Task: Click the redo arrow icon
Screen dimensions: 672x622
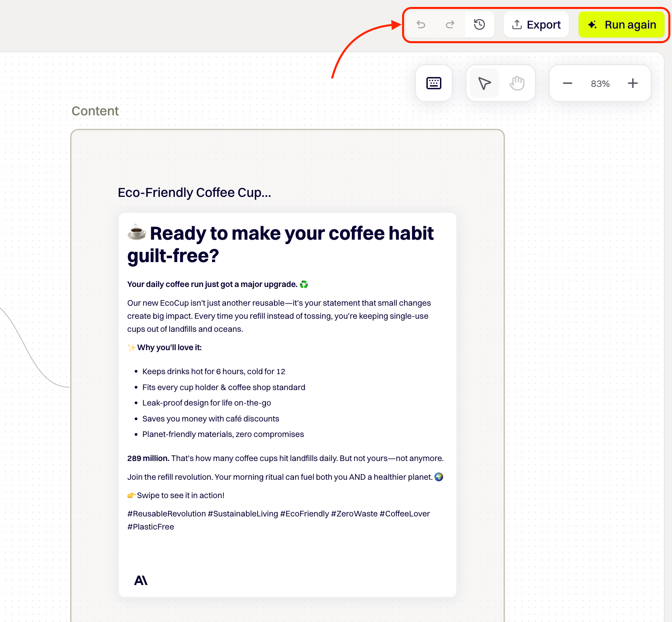Action: 450,25
